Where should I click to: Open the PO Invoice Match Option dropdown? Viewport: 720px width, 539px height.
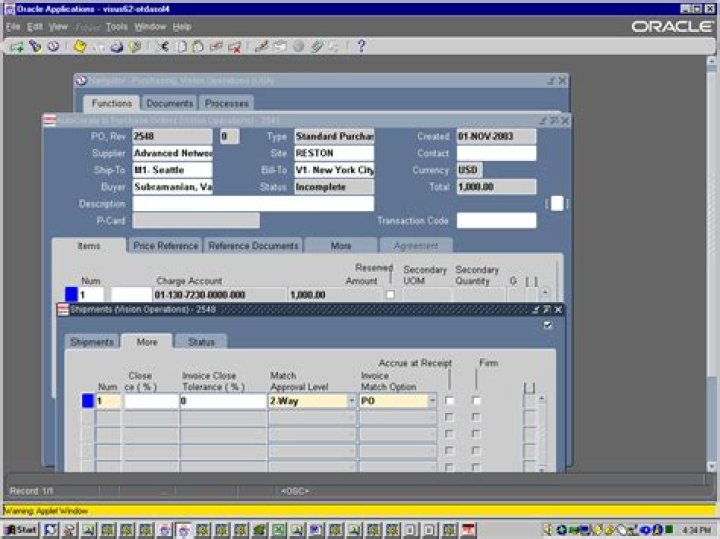tap(432, 401)
